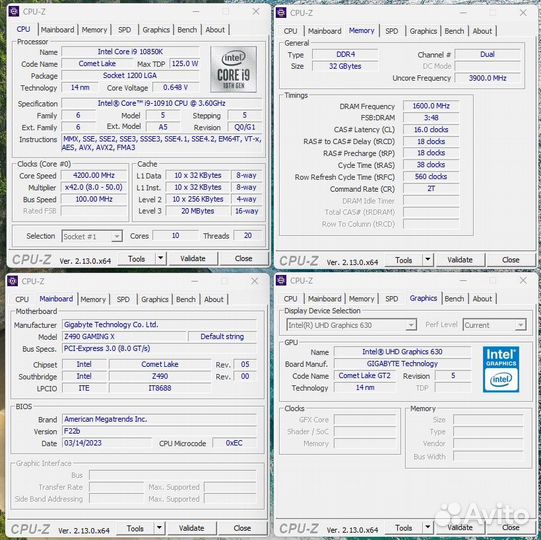Click BIOS Date 03/14/2023 field
Viewport: 541px width, 540px height.
click(107, 443)
